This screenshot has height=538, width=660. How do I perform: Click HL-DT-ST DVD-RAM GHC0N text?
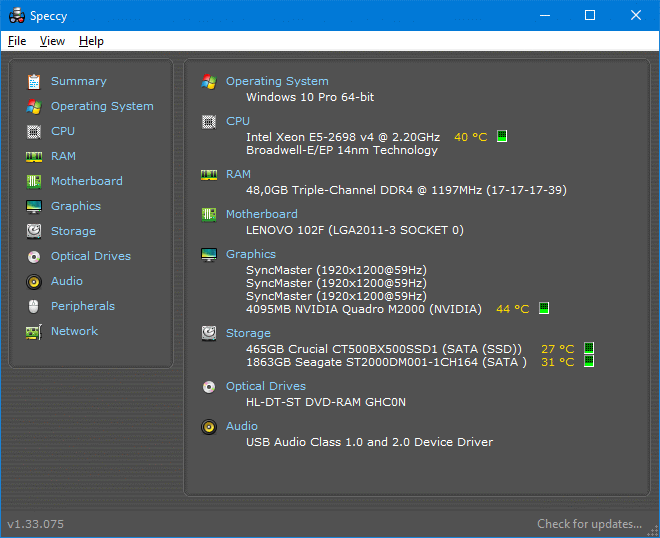pos(326,402)
